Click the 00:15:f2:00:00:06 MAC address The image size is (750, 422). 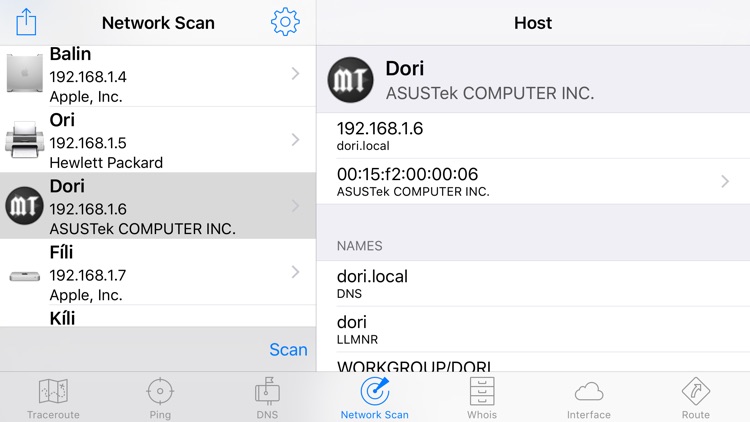point(408,174)
